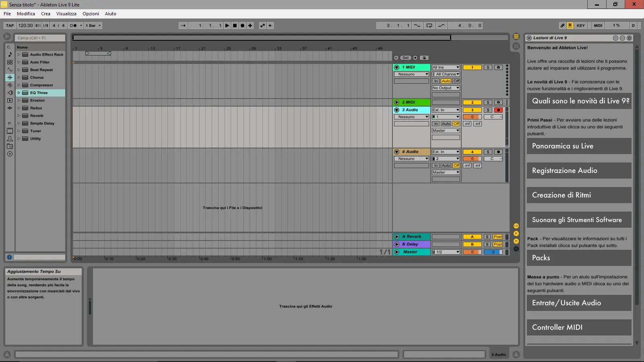Open the User Library place in the browser
The width and height of the screenshot is (644, 362).
click(10, 138)
